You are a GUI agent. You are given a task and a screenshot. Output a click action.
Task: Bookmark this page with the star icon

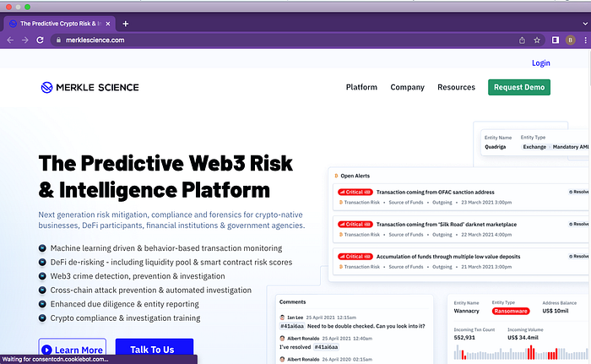coord(537,40)
